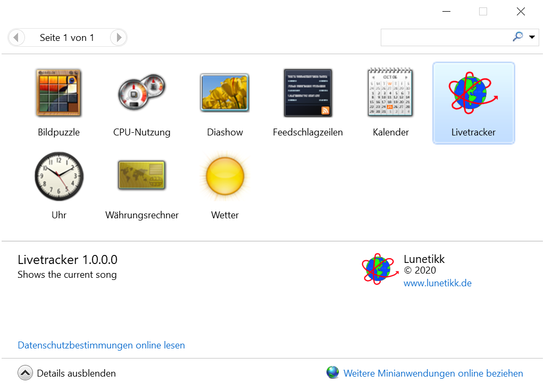Click inside the gadget search field

pos(445,37)
